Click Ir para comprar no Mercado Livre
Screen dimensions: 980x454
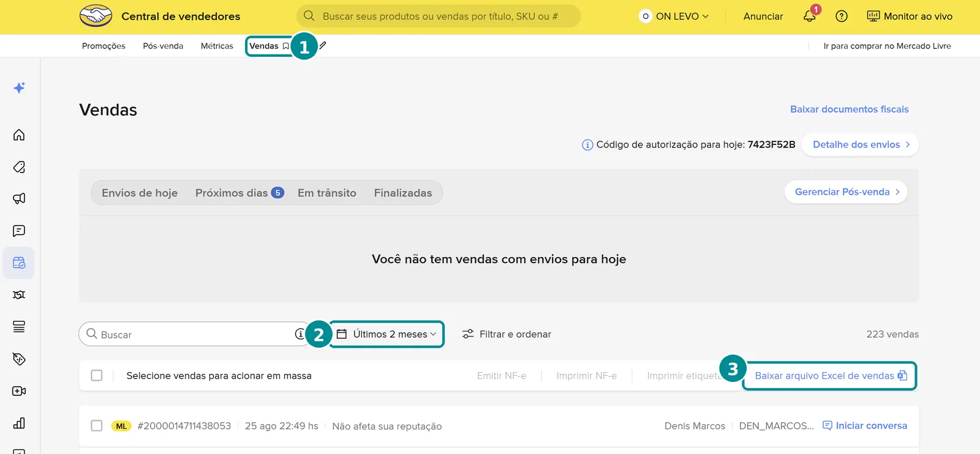tap(888, 46)
